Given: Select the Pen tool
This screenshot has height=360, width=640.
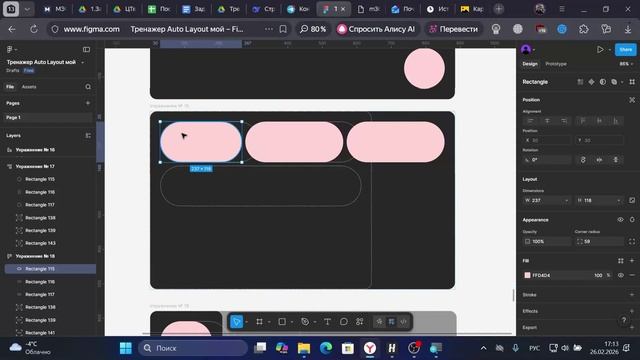Looking at the screenshot, I should coord(305,322).
